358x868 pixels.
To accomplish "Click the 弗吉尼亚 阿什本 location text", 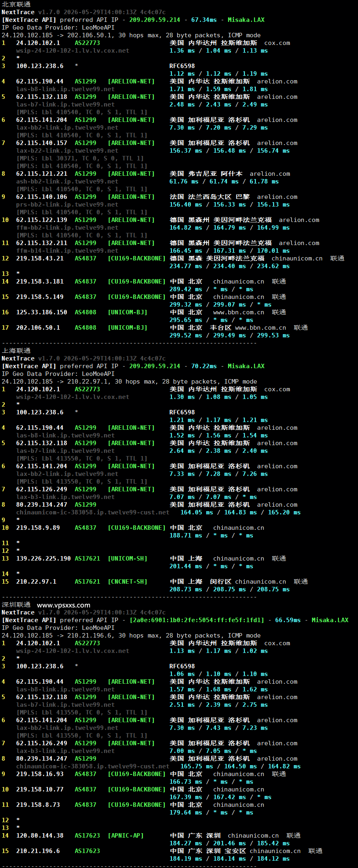I will coord(215,174).
